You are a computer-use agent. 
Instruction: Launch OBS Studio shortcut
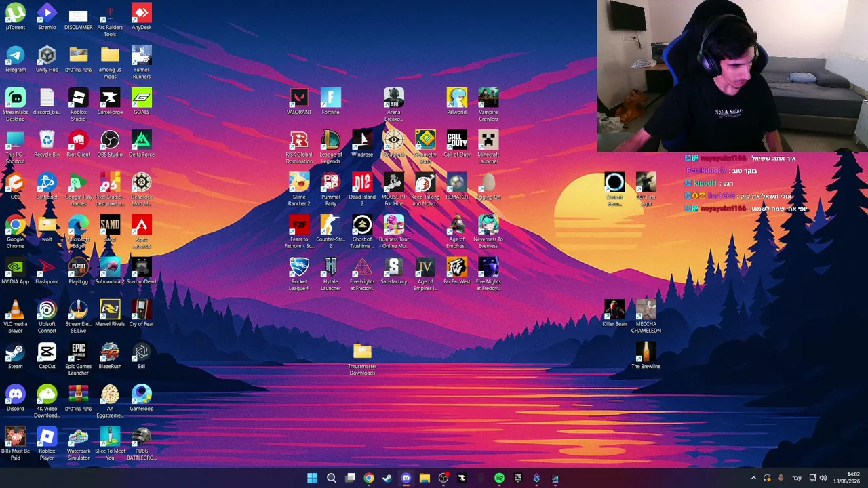pos(110,144)
